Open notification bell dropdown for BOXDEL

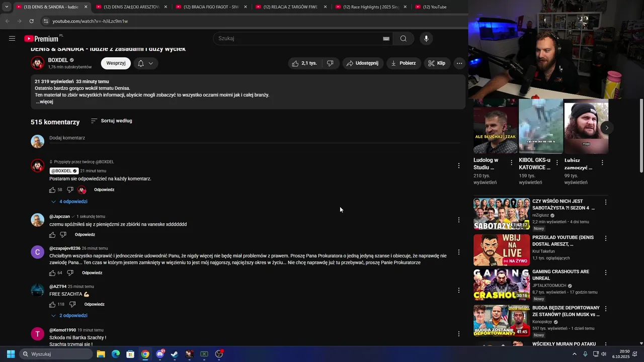(145, 63)
